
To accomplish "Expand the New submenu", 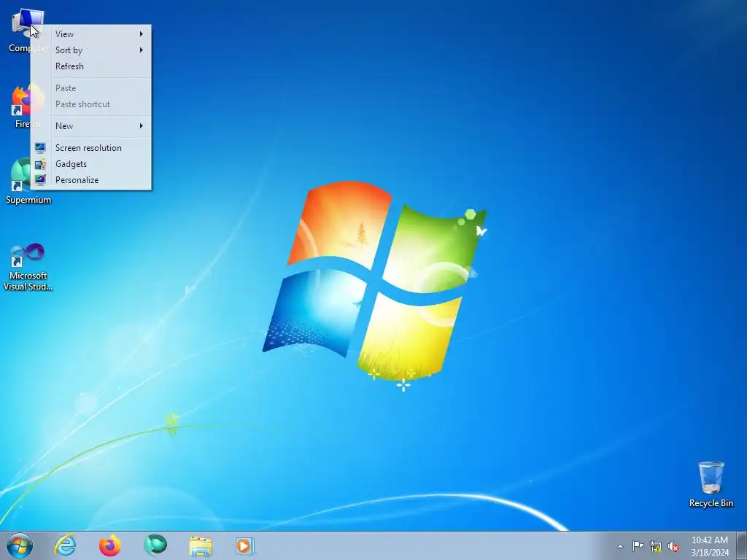I will tap(91, 125).
